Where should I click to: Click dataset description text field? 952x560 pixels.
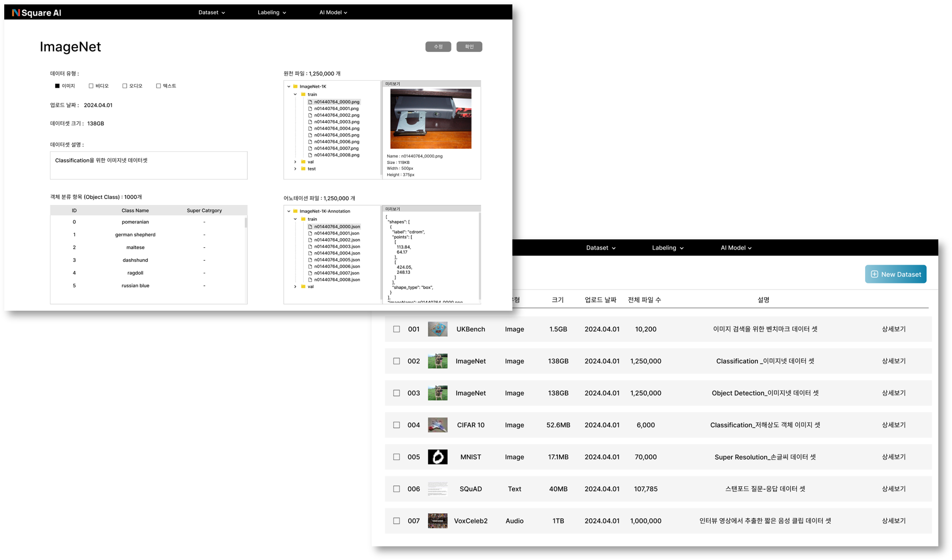[x=149, y=165]
